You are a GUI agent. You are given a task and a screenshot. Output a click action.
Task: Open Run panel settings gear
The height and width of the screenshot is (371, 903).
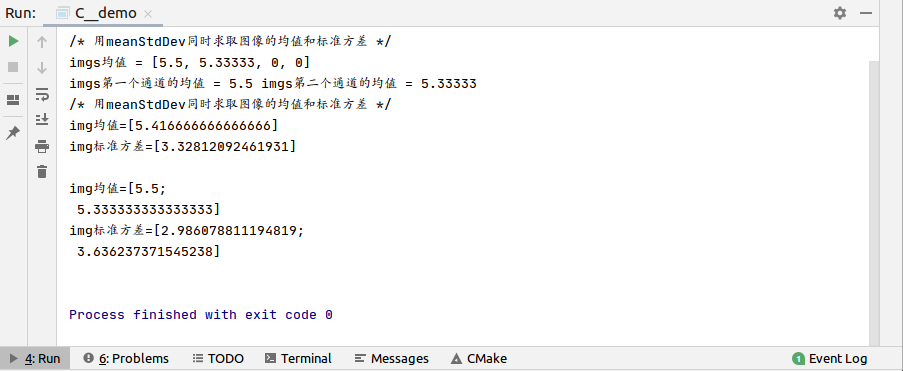pos(840,13)
